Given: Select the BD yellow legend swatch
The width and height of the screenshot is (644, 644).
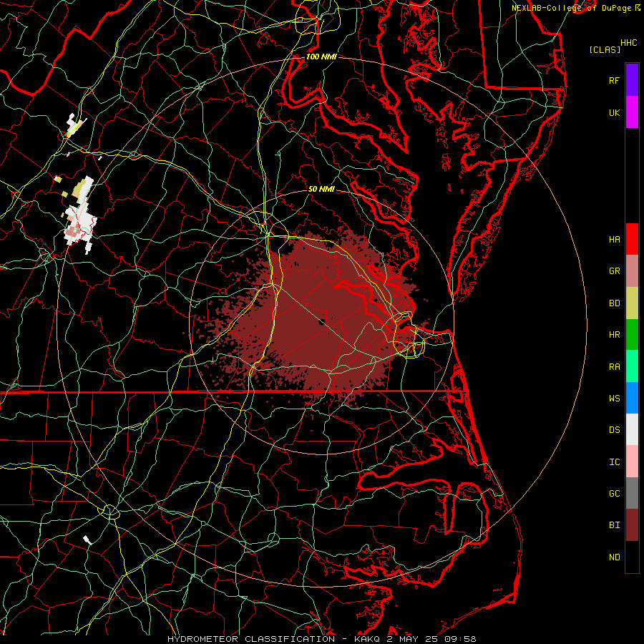Looking at the screenshot, I should click(632, 303).
